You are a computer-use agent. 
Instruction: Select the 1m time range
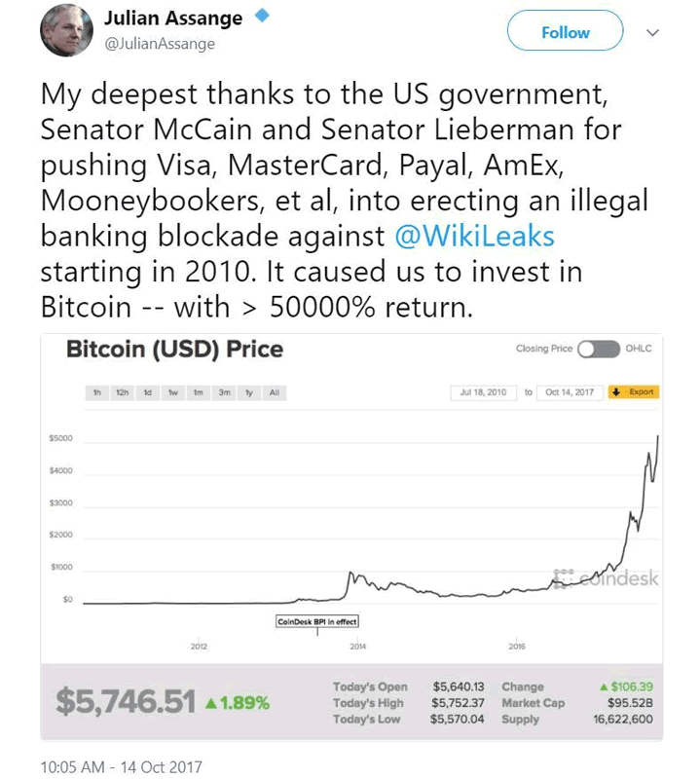(198, 392)
